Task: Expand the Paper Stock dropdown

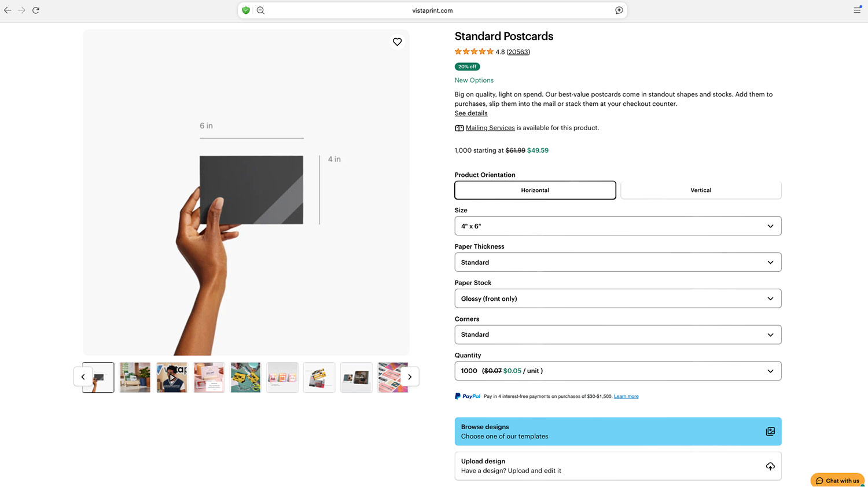Action: pyautogui.click(x=617, y=298)
